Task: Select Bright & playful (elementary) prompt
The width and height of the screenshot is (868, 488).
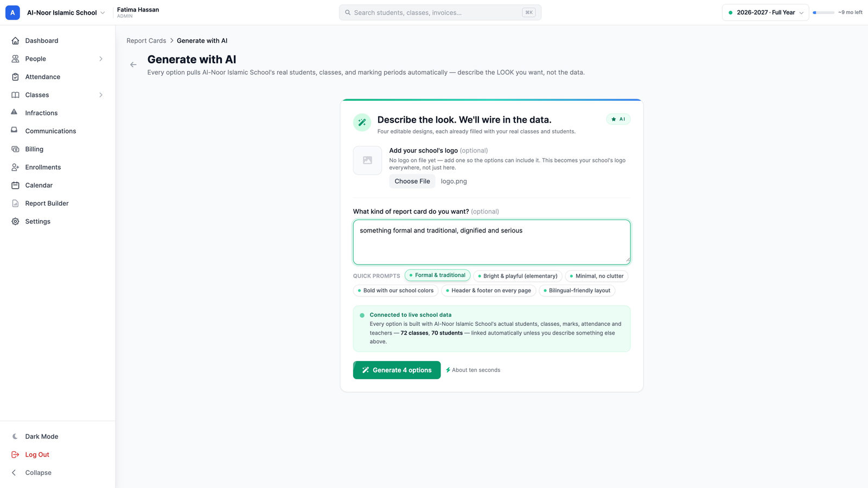Action: (x=518, y=276)
